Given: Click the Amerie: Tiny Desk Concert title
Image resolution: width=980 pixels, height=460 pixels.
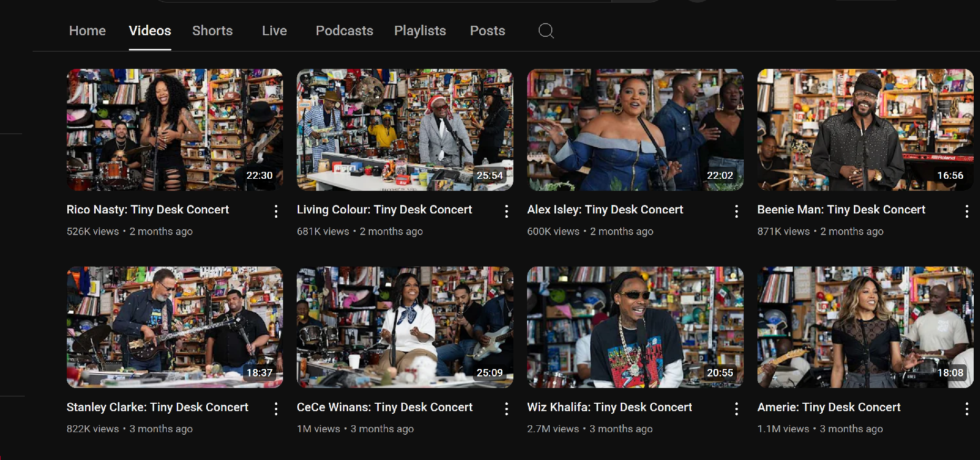Looking at the screenshot, I should (829, 407).
